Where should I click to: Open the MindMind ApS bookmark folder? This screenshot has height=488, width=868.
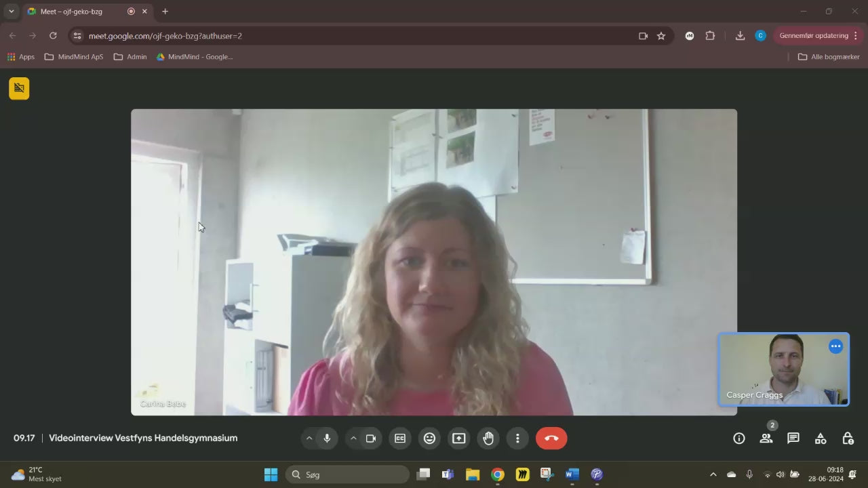click(74, 57)
